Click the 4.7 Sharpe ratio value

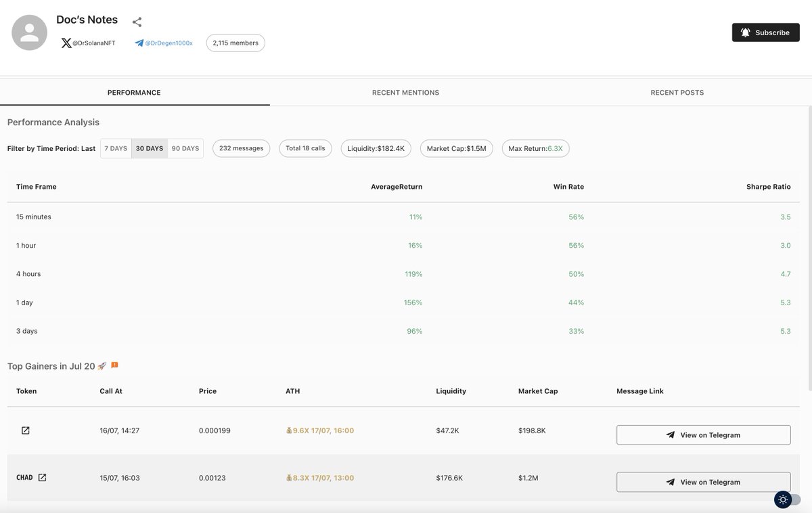pos(785,274)
